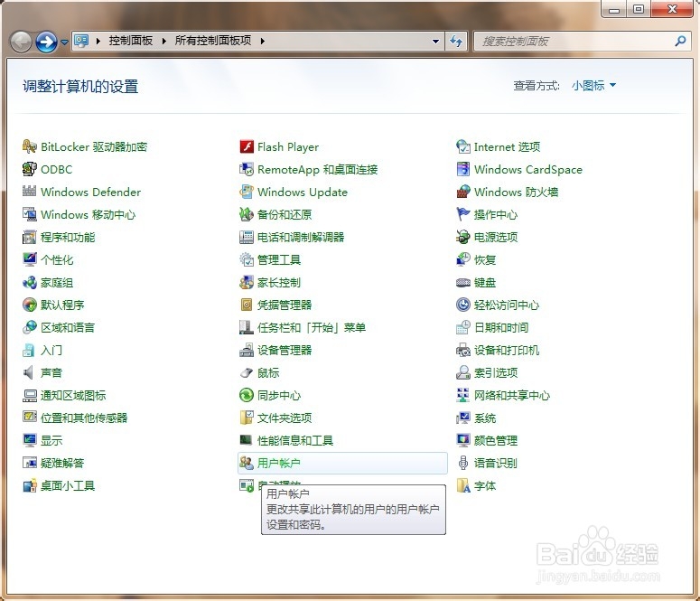700x601 pixels.
Task: Click the Control Panel icon in address bar
Action: point(81,41)
